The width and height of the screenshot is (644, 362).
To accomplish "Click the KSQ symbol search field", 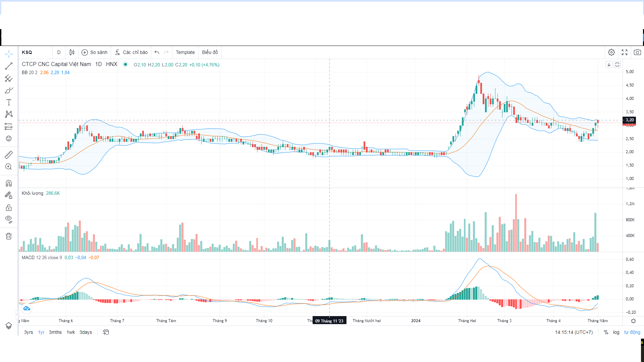I will click(x=36, y=52).
